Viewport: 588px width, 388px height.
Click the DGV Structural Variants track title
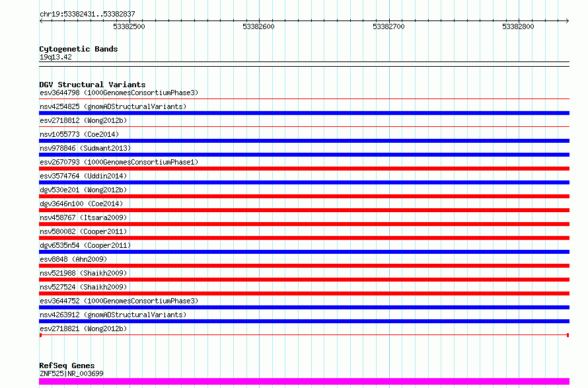(x=92, y=85)
